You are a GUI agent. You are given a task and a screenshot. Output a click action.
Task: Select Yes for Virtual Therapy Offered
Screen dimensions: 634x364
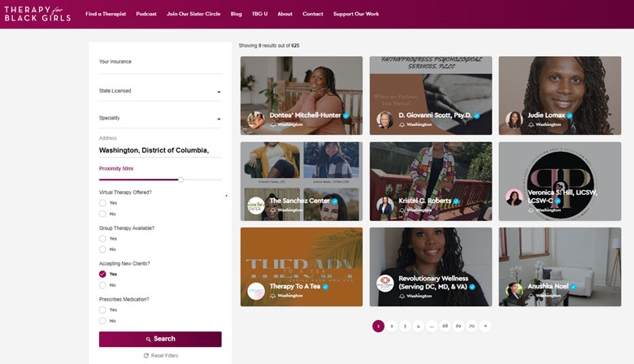(x=102, y=203)
